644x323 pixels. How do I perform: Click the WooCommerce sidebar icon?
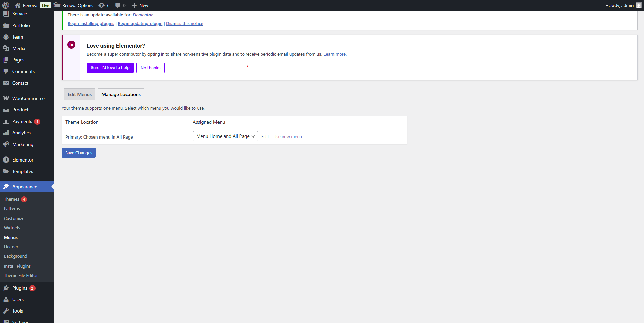coord(6,98)
